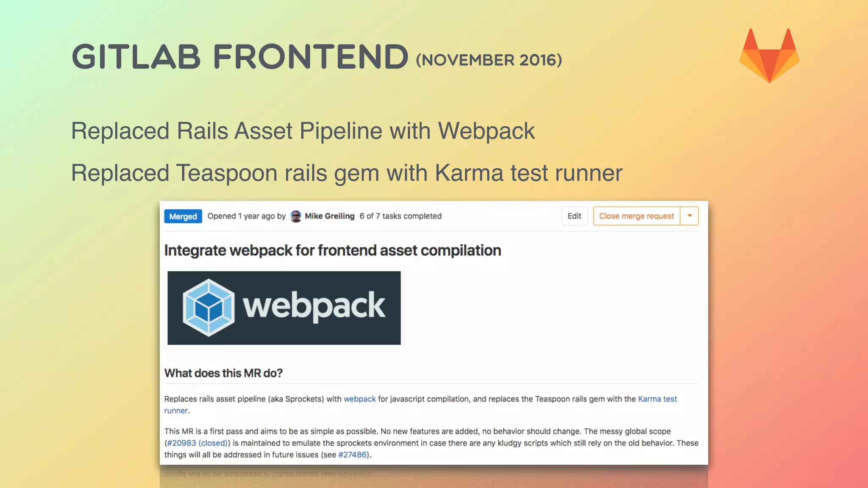Screen dimensions: 868x488
Task: Click the '6 of 7 tasks completed' text
Action: [401, 216]
